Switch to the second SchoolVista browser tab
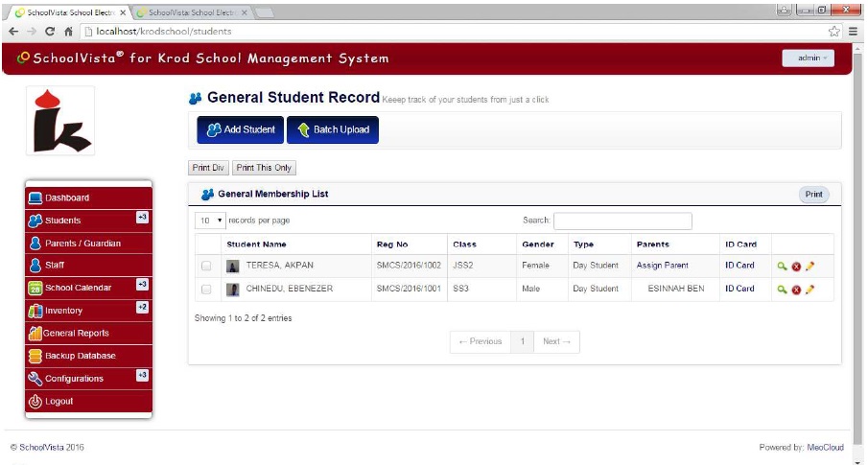868x465 pixels. coord(192,12)
